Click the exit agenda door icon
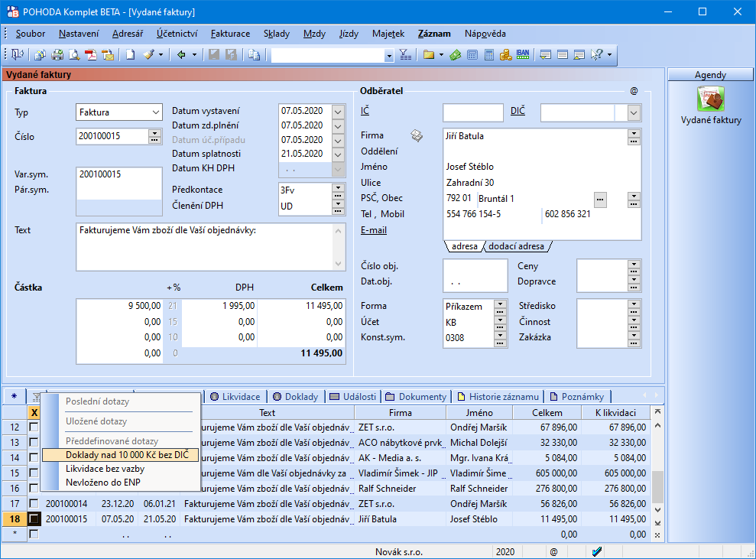Image resolution: width=756 pixels, height=559 pixels. 18,55
